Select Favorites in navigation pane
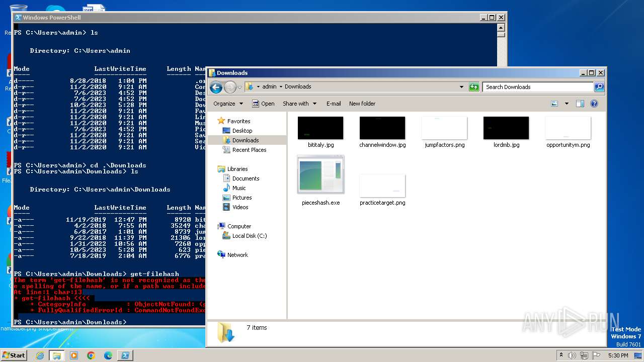This screenshot has height=362, width=644. [x=238, y=121]
